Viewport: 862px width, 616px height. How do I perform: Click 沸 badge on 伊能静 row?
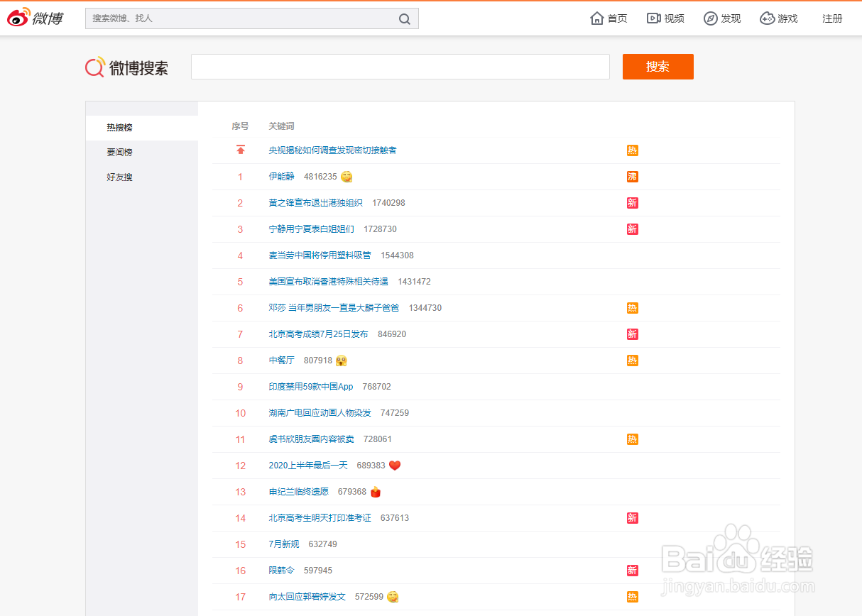point(633,177)
